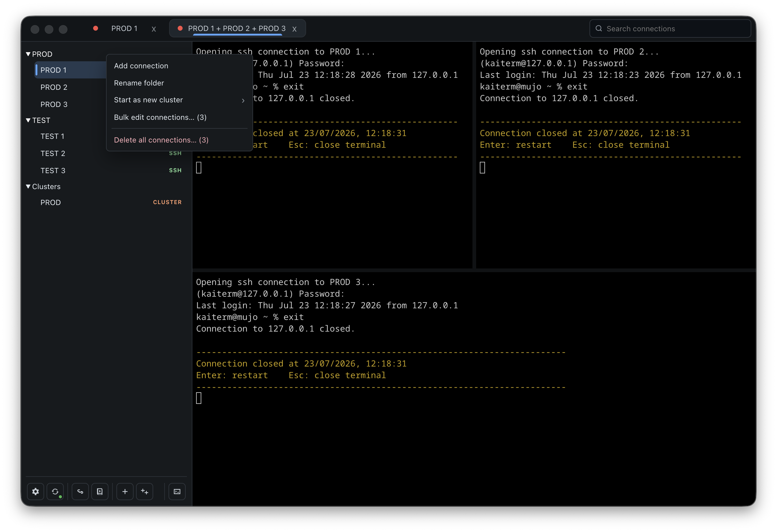The height and width of the screenshot is (532, 777).
Task: Click the search magnifier icon
Action: (599, 28)
